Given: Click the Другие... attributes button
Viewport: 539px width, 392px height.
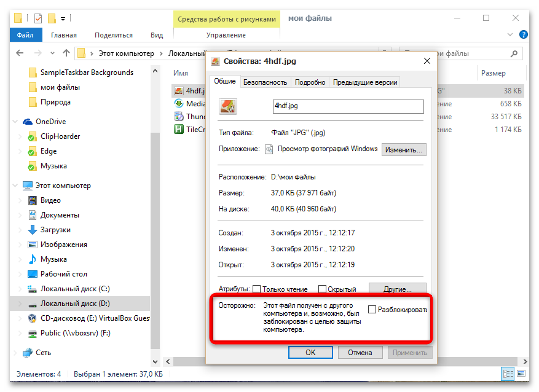Looking at the screenshot, I should [398, 289].
